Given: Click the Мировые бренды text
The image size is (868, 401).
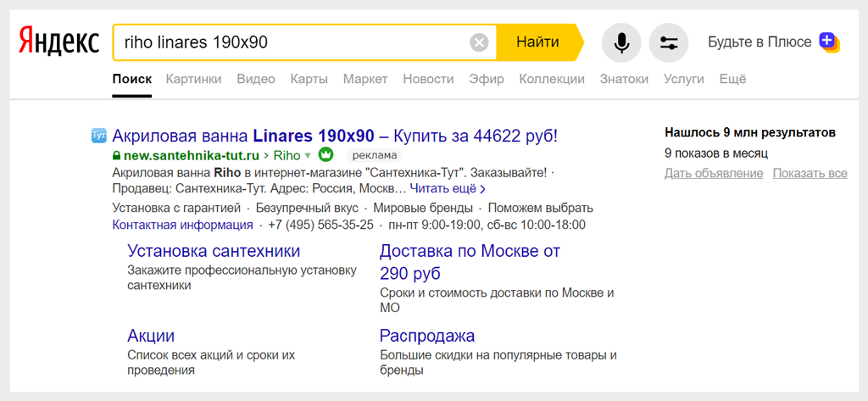Looking at the screenshot, I should tap(423, 209).
